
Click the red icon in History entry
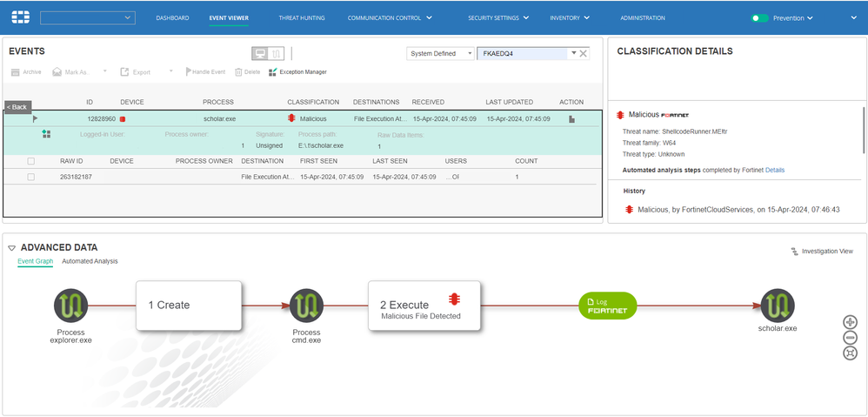tap(629, 210)
